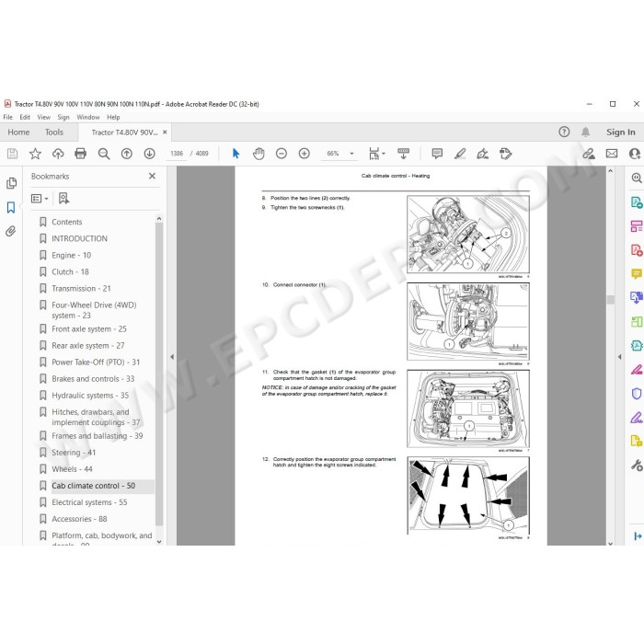Open fit page options icon
Image resolution: width=644 pixels, height=644 pixels.
point(376,154)
